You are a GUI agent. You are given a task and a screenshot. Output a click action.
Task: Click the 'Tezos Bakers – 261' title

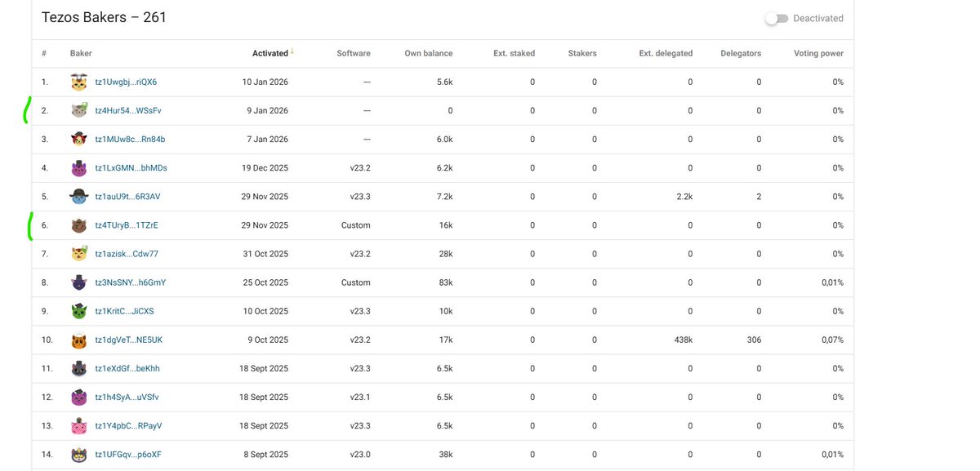(x=104, y=17)
